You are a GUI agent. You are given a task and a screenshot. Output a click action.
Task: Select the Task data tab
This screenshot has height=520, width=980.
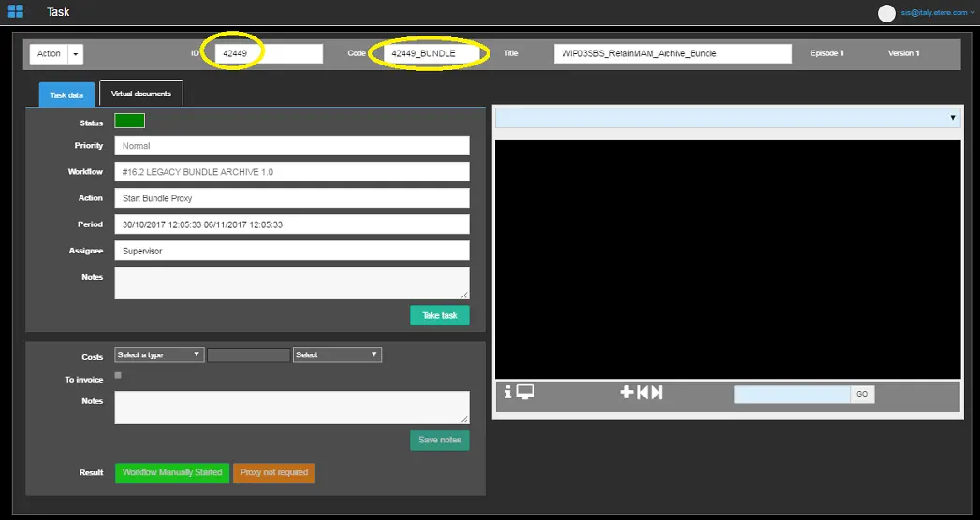[66, 95]
